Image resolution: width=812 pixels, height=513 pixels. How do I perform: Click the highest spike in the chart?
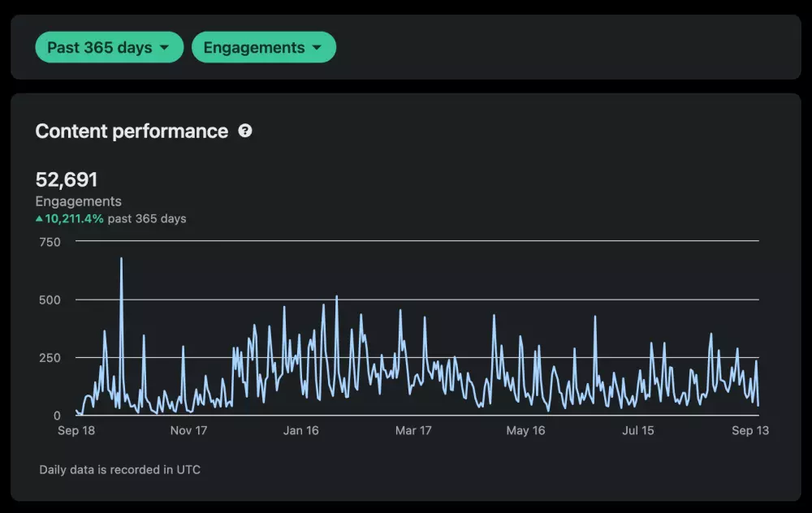pos(121,260)
